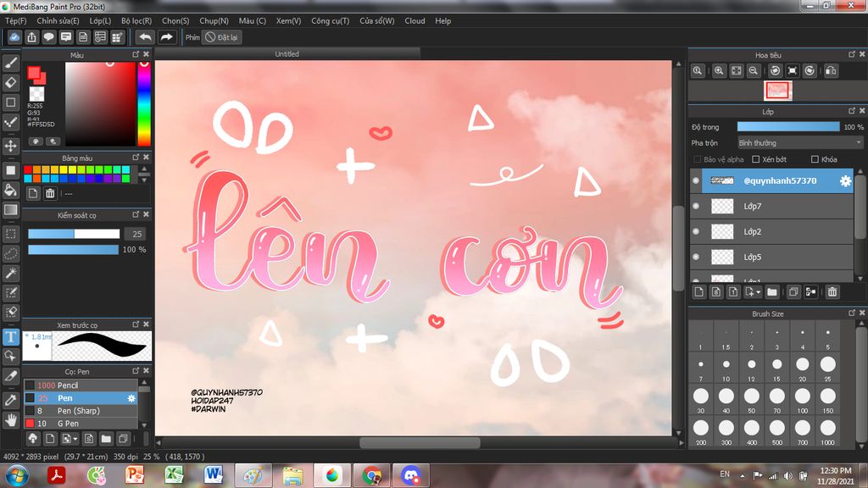
Task: Select the Pencil brush in list
Action: 81,385
